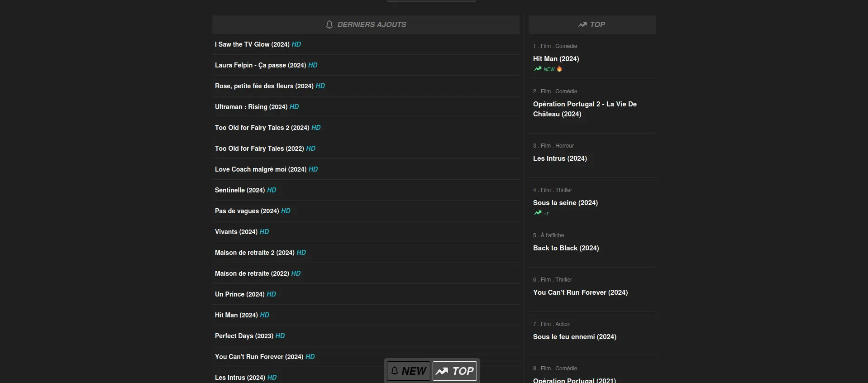Click the '5 . À l'affiche' label
Image resolution: width=868 pixels, height=383 pixels.
[x=548, y=235]
